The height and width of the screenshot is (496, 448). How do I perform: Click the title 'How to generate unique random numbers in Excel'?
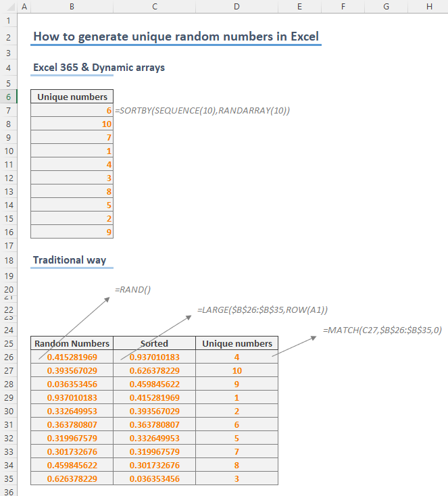176,36
